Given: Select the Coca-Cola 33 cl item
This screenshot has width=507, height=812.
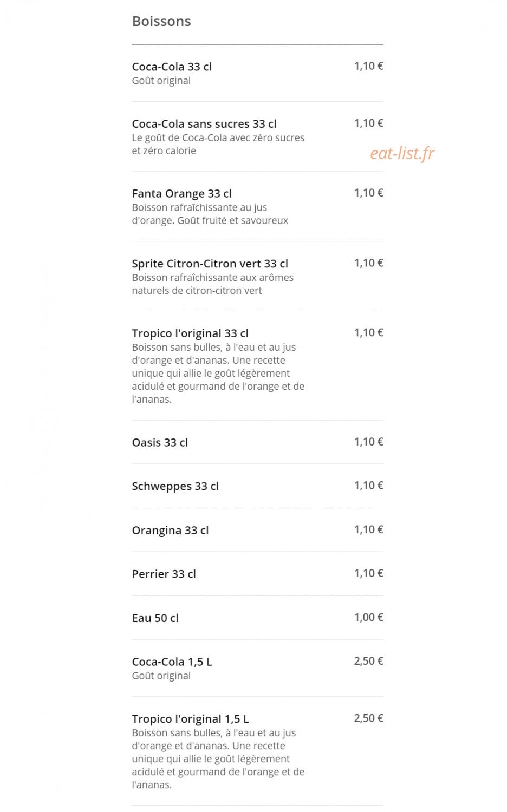Looking at the screenshot, I should [172, 67].
